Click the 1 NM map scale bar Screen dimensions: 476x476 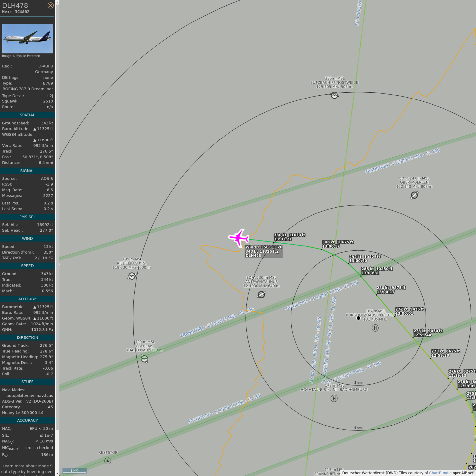[x=74, y=471]
